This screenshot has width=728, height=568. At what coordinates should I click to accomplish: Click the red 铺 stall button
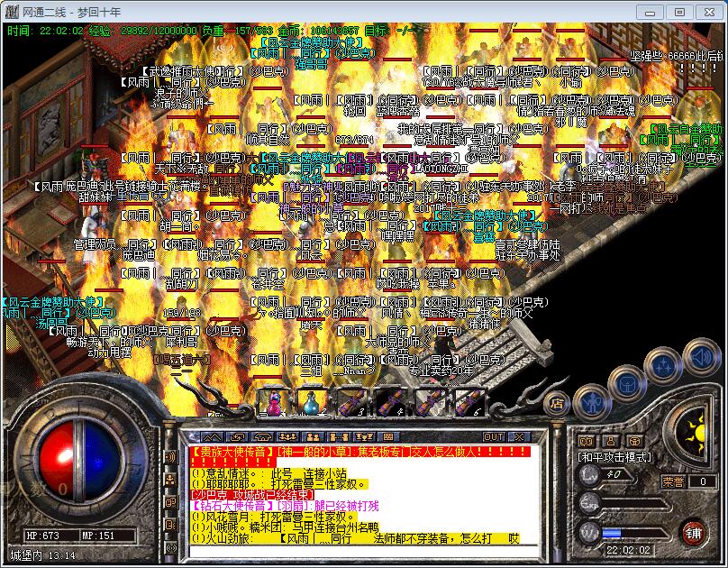(693, 533)
